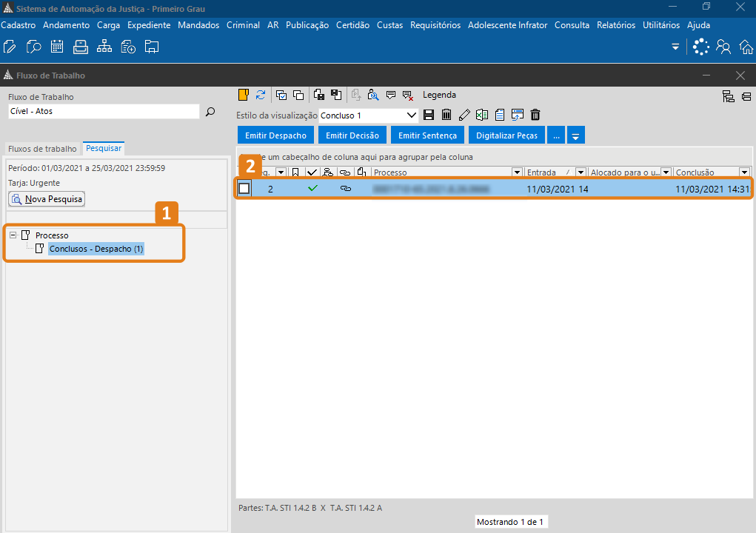Click the magnifier next to Cível - Atos
Screen dimensions: 756x533
click(x=210, y=112)
